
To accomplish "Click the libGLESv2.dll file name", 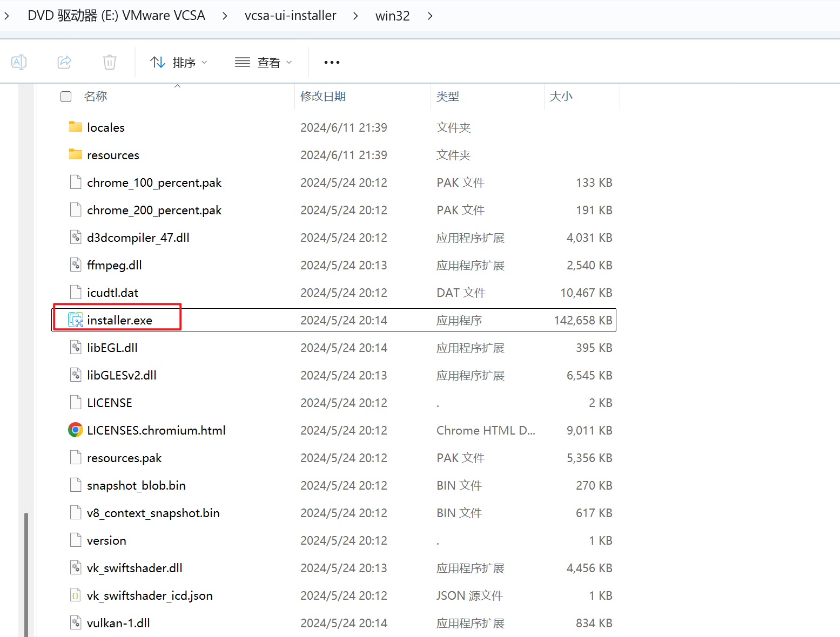I will coord(122,375).
